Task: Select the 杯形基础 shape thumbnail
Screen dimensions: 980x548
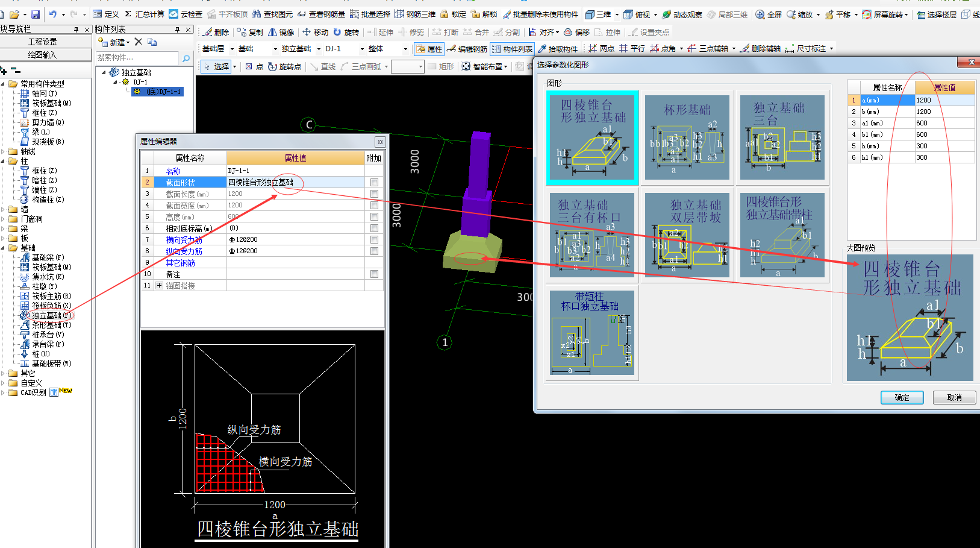Action: click(687, 137)
